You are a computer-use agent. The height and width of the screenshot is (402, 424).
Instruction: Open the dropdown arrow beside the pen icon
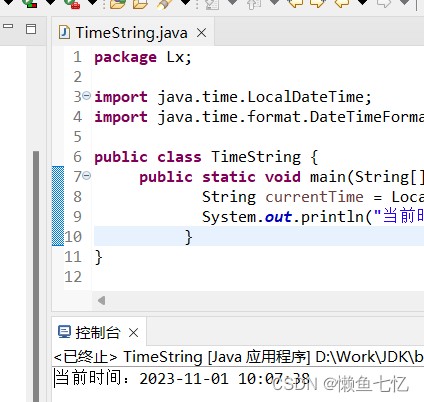click(x=185, y=3)
